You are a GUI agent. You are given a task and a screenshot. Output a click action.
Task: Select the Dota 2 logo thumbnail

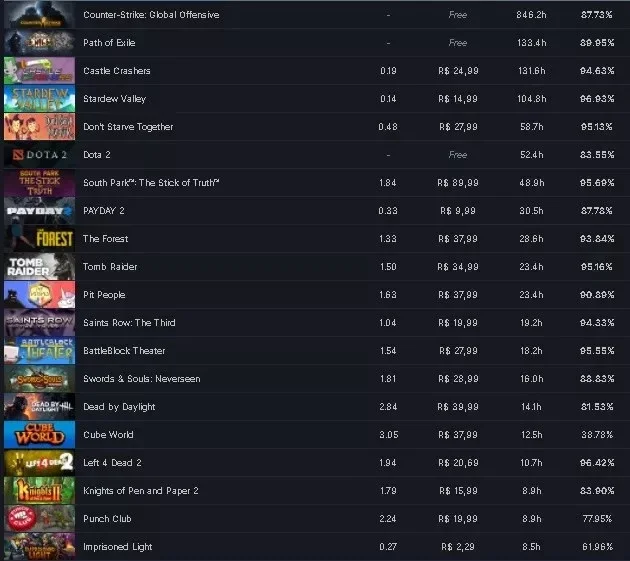coord(39,155)
